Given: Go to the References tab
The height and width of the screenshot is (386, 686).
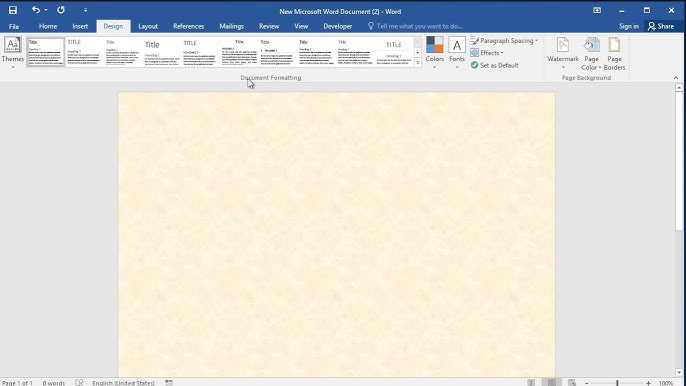Looking at the screenshot, I should pos(189,26).
